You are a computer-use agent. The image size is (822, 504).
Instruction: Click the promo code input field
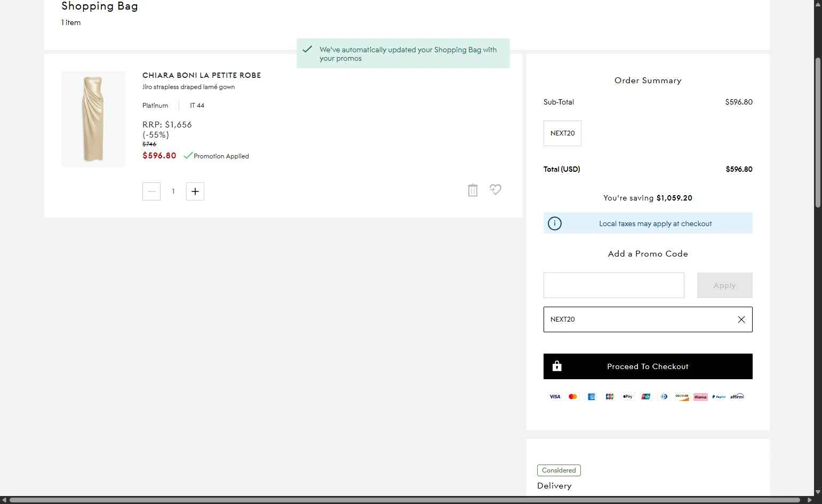(x=613, y=285)
